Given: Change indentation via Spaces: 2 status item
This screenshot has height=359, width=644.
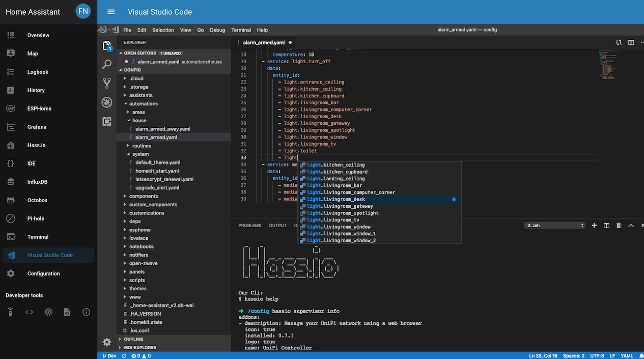Looking at the screenshot, I should click(x=573, y=355).
